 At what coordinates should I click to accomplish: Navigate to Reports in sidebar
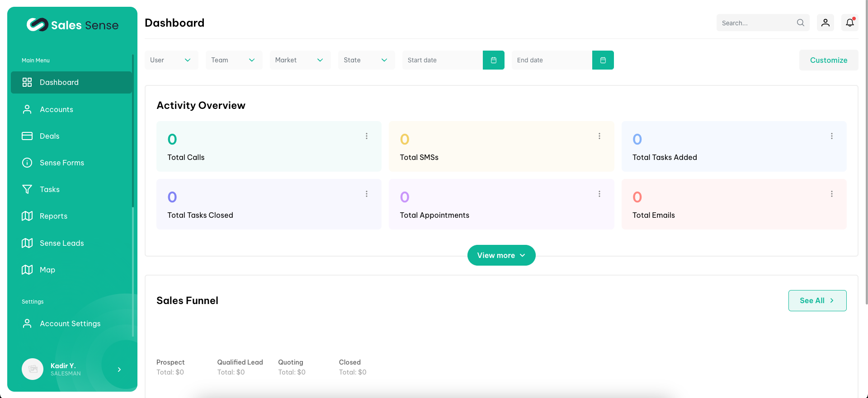tap(53, 216)
